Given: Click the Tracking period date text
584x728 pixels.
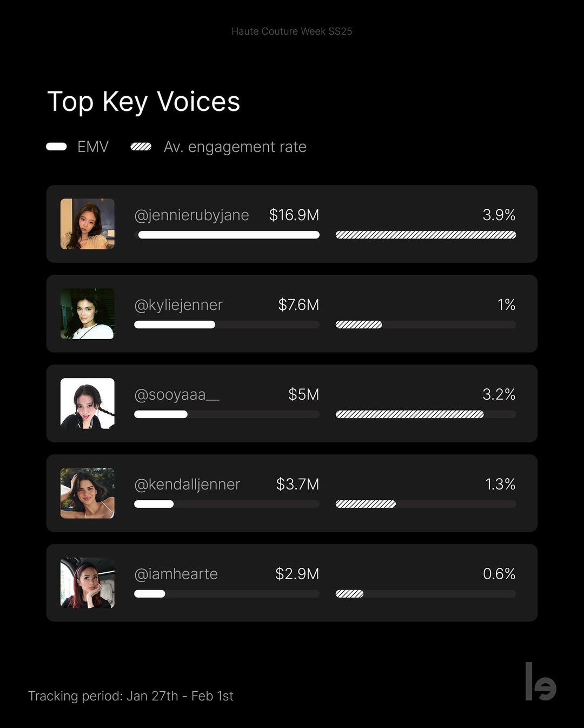Looking at the screenshot, I should pos(131,696).
